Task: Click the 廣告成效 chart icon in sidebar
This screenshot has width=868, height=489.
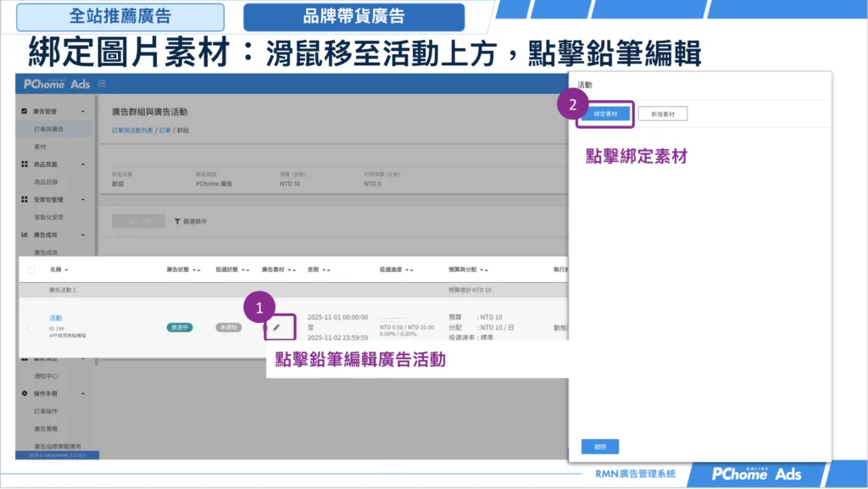Action: (25, 235)
